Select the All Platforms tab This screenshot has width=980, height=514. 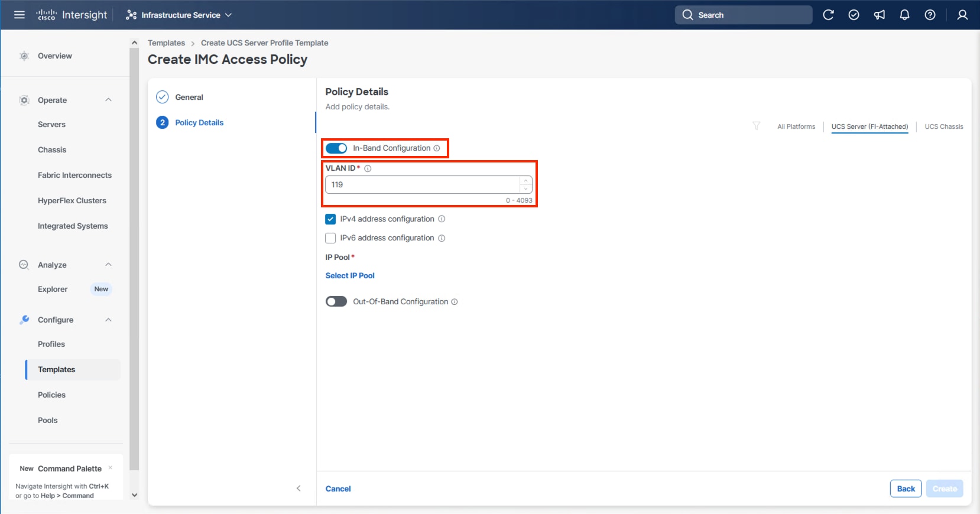click(796, 126)
